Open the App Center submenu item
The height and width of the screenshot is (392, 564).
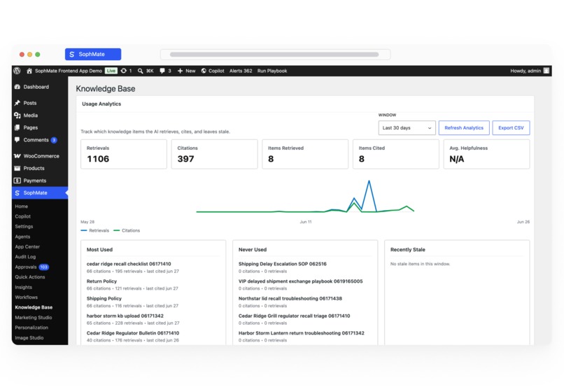[x=27, y=246]
